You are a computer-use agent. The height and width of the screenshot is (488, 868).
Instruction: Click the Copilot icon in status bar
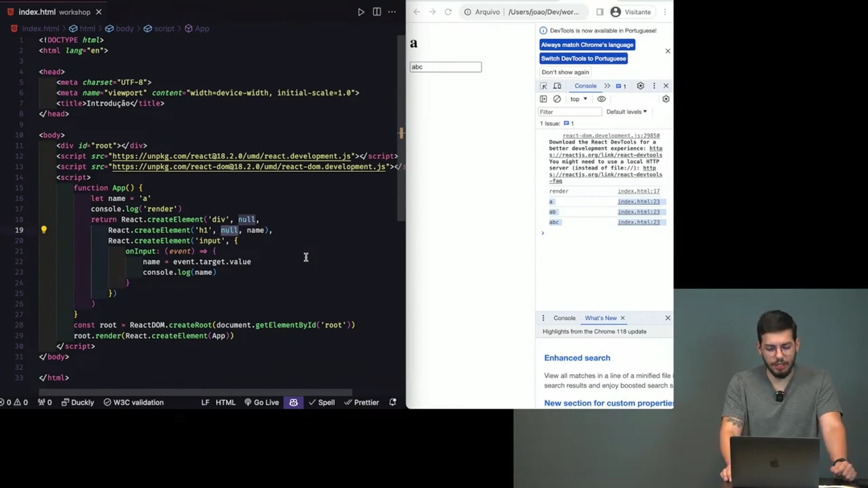(x=293, y=402)
